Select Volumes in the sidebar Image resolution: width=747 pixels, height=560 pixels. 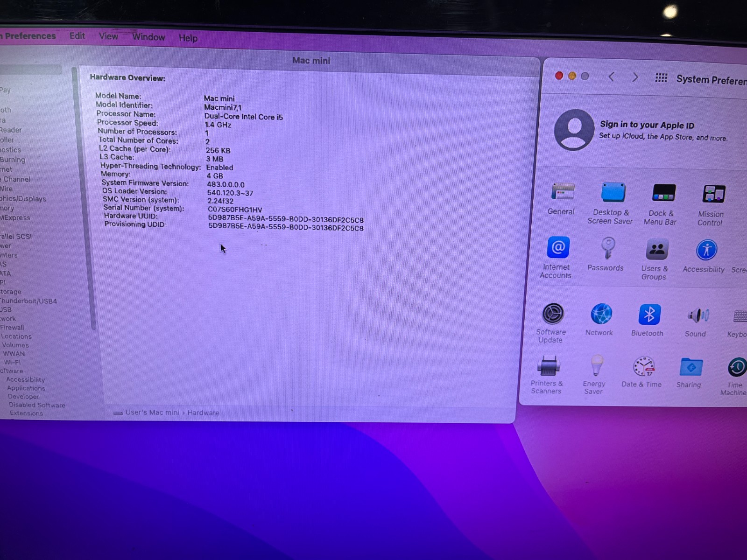(15, 345)
